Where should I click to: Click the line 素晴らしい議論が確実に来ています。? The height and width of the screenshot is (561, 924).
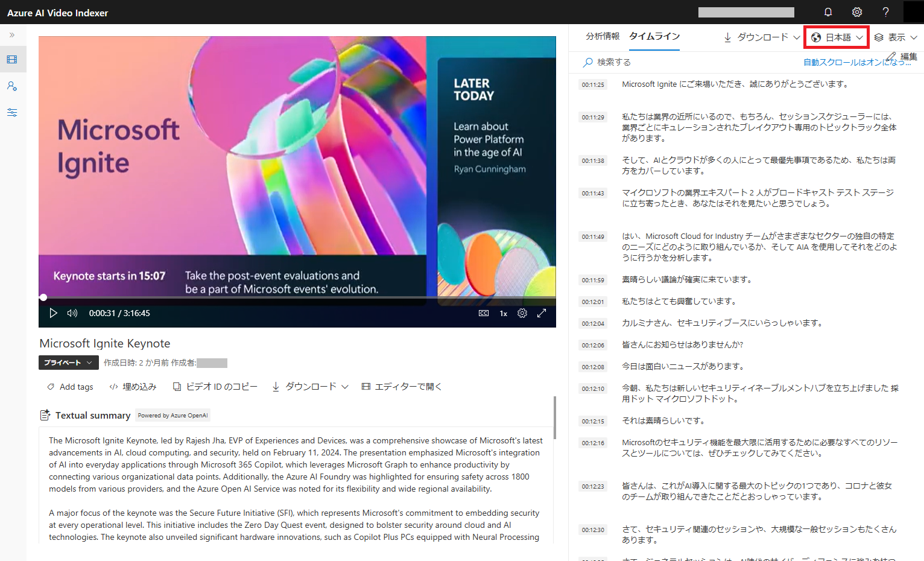(x=687, y=279)
